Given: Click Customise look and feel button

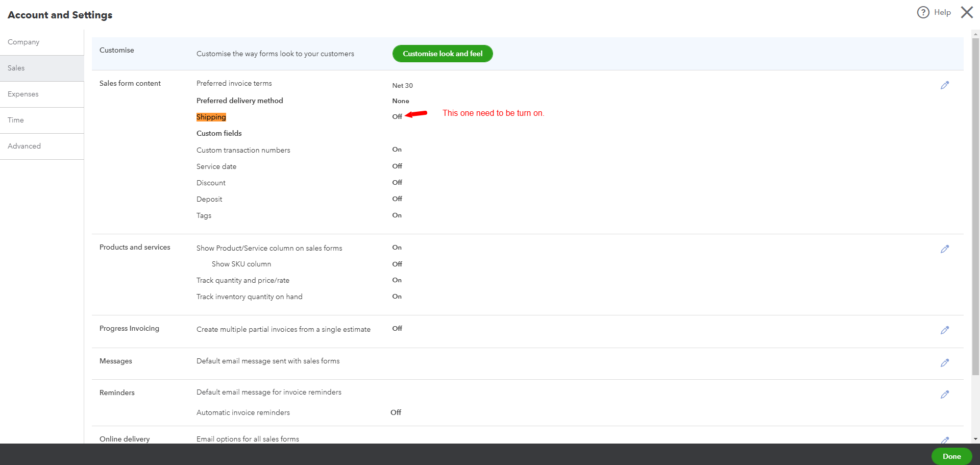Looking at the screenshot, I should [x=443, y=54].
